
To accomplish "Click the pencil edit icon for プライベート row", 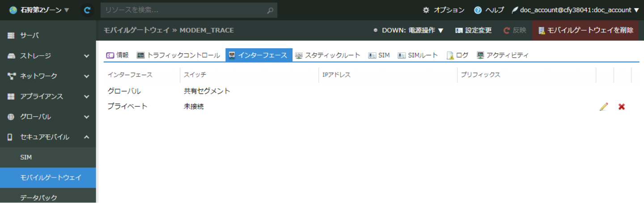I will (x=604, y=107).
